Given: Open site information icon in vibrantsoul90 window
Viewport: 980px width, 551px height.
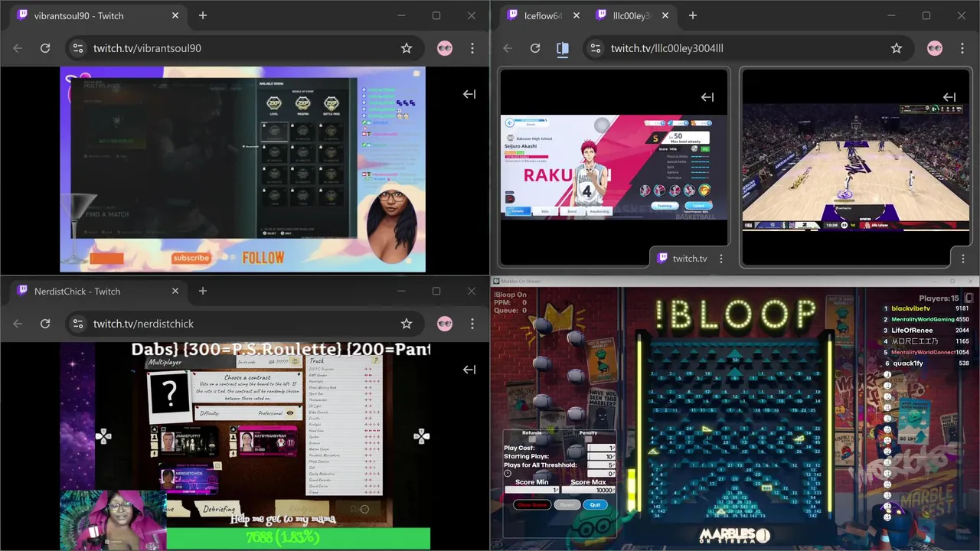Looking at the screenshot, I should [x=77, y=48].
